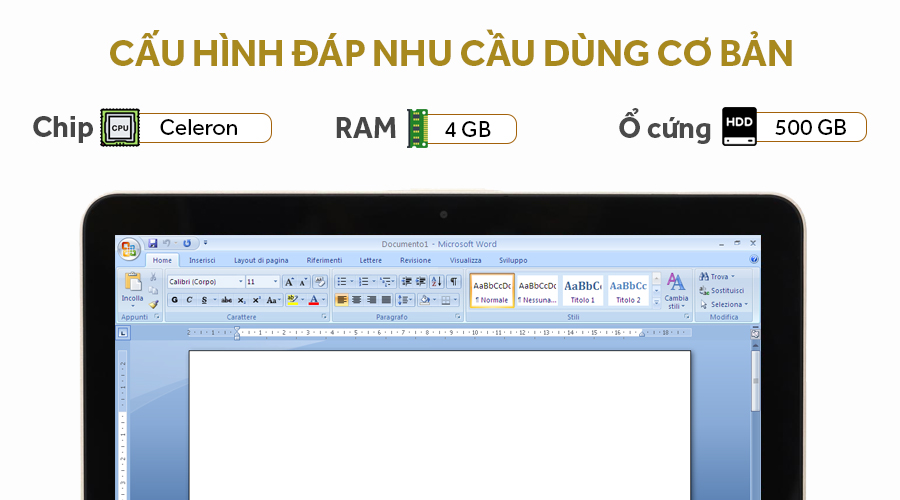Open the Stili pane dialog launcher
900x500 pixels.
(x=686, y=317)
